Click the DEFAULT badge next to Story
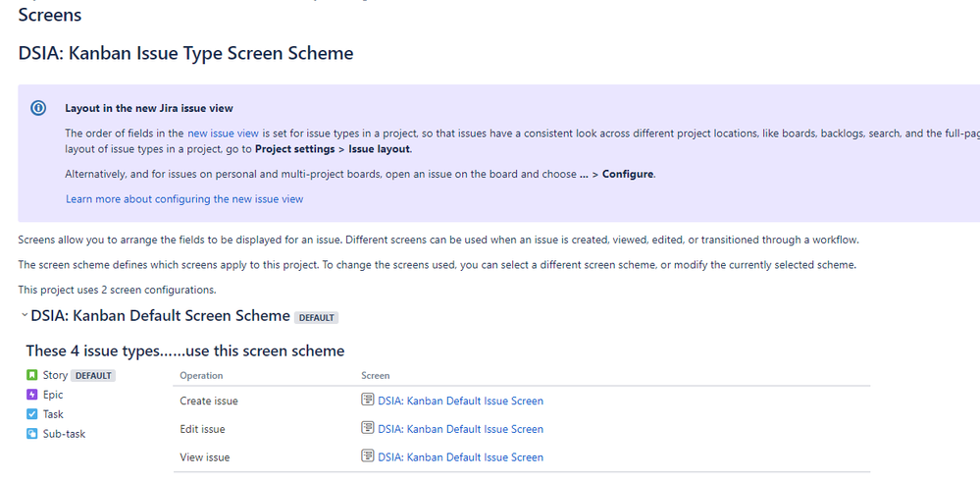This screenshot has width=980, height=482. point(93,376)
